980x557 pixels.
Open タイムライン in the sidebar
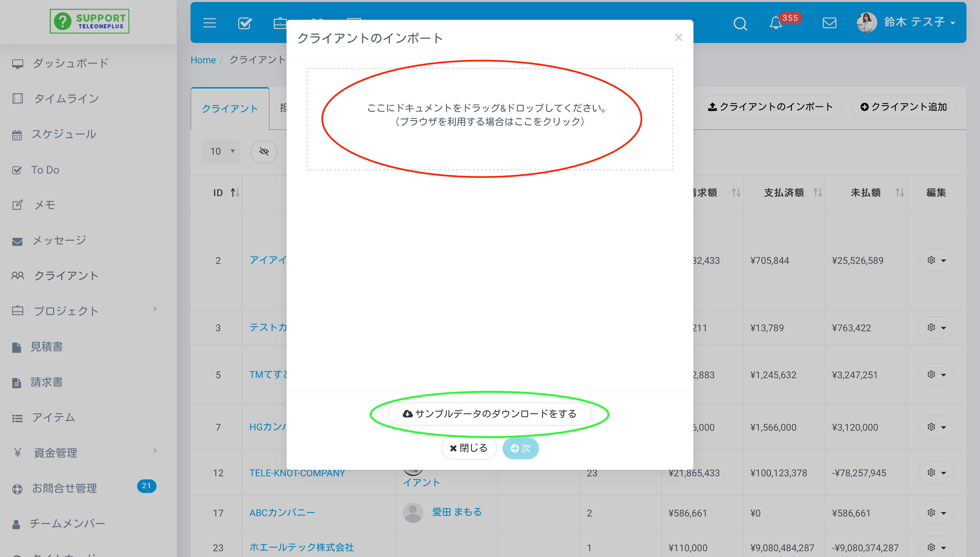66,98
